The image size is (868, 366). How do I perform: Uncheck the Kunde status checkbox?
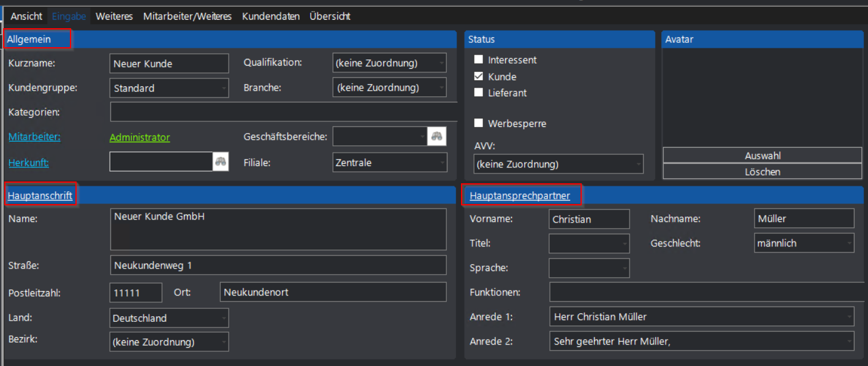pyautogui.click(x=479, y=77)
